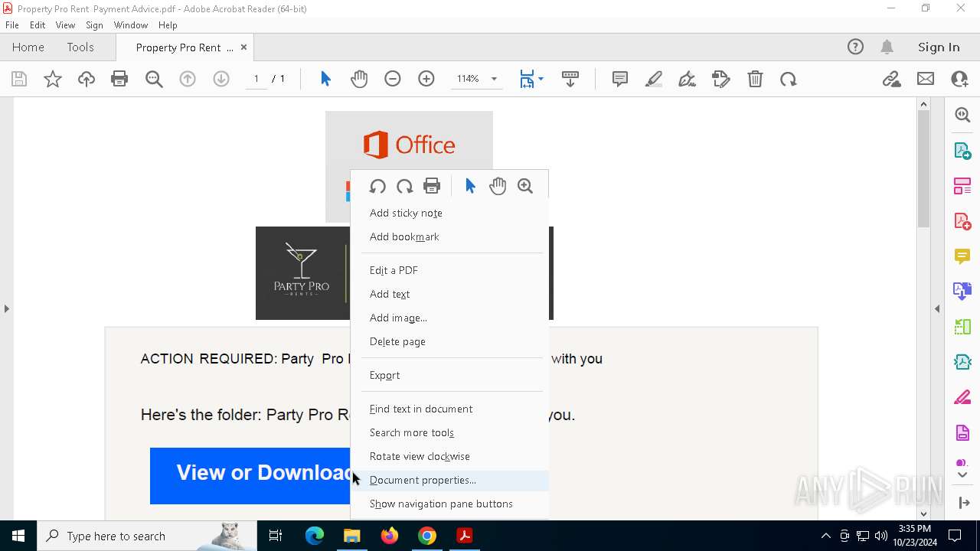Pick the Selection arrow tool in the toolbar
Screen dimensions: 980x551
[325, 79]
